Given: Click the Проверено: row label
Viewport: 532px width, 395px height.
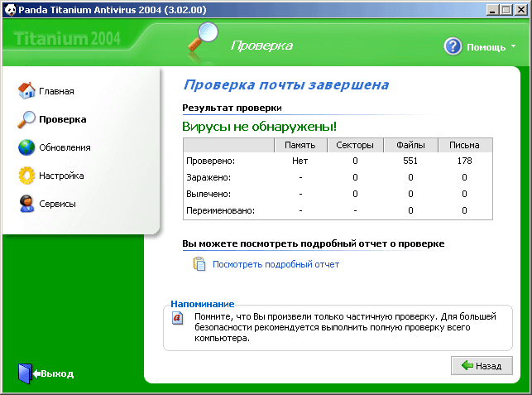Looking at the screenshot, I should click(210, 161).
